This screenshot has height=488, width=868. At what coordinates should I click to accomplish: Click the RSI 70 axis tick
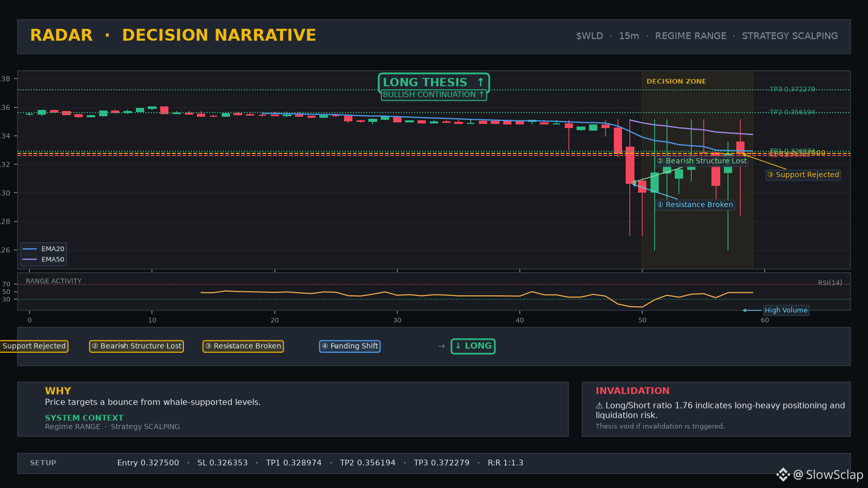click(6, 285)
